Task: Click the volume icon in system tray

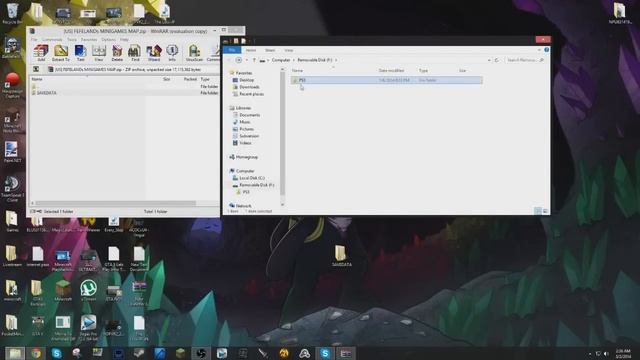Action: point(606,353)
